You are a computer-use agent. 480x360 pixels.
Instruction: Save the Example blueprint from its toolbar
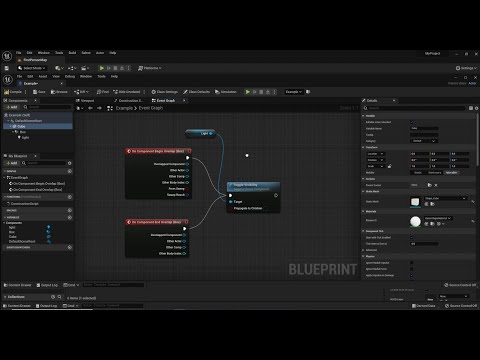(39, 92)
